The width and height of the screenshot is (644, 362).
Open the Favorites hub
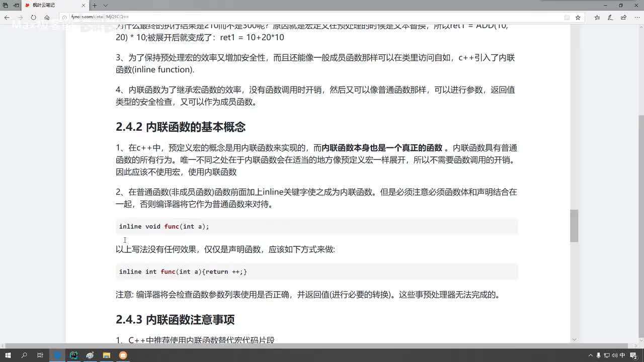[597, 17]
